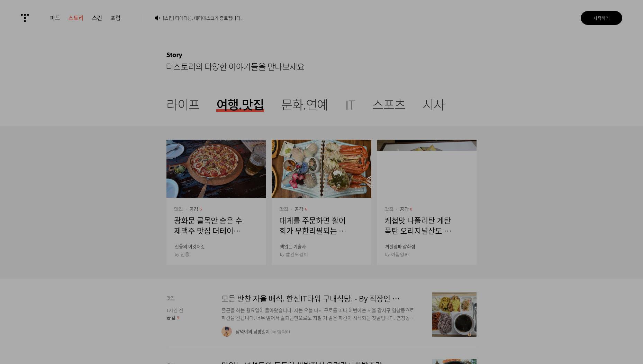Open the 시사 category tab
643x364 pixels.
point(434,104)
